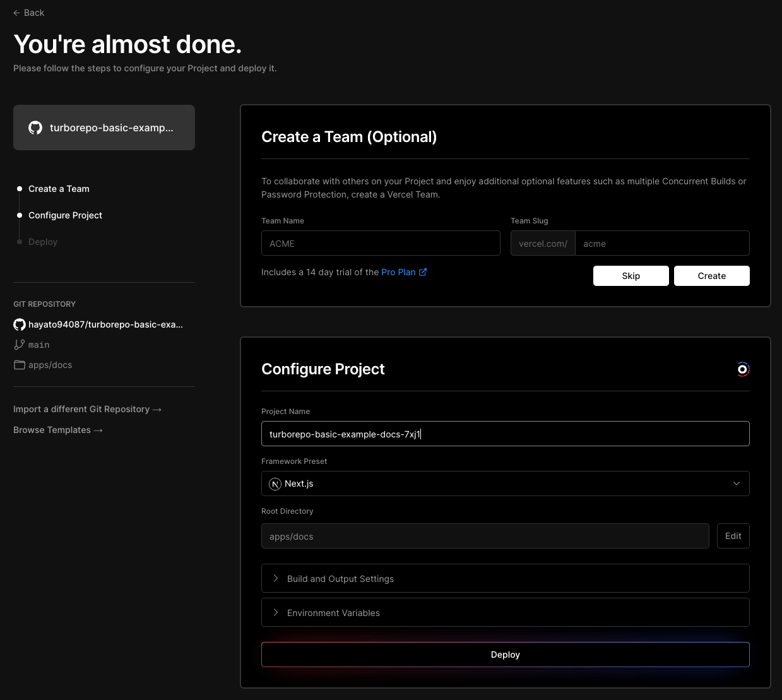Expand Build and Output Settings

pyautogui.click(x=506, y=578)
